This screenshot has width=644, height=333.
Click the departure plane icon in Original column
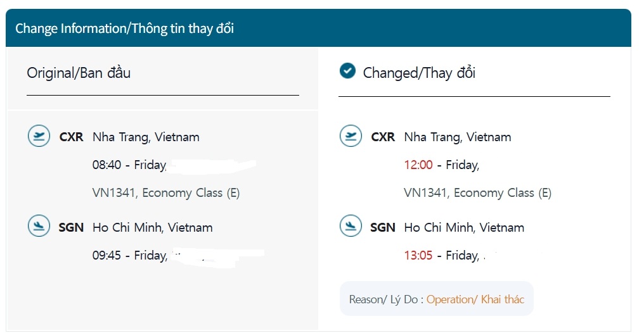click(39, 136)
